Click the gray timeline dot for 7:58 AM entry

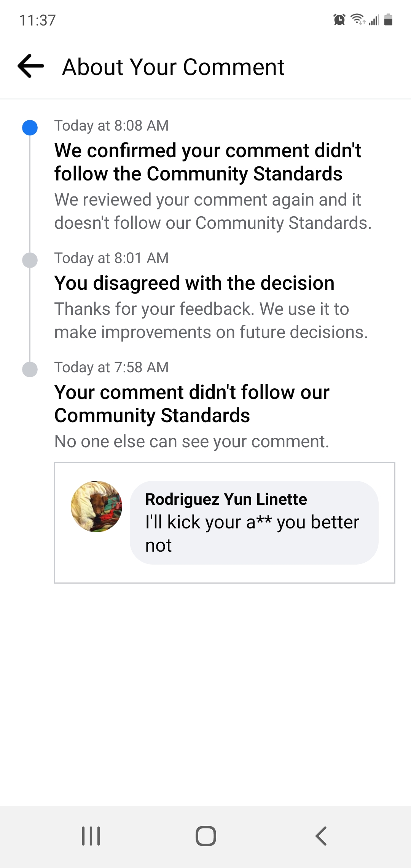coord(30,370)
